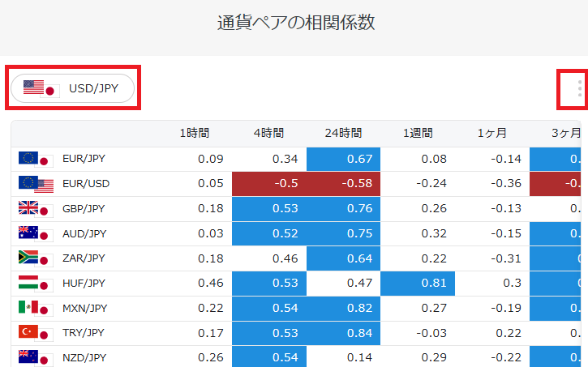Click the AUD/JPY 4-hour value 0.52

point(269,233)
